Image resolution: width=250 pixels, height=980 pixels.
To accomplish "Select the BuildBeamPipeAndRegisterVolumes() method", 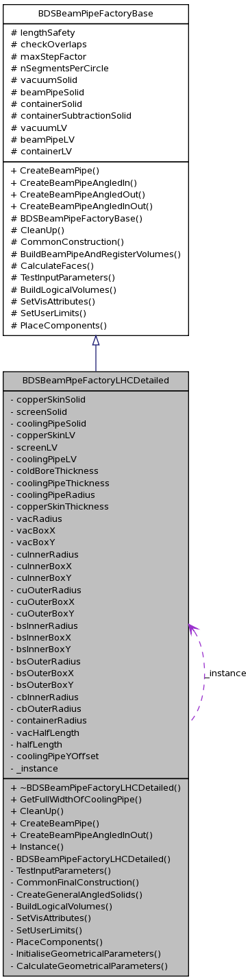I will 96,254.
